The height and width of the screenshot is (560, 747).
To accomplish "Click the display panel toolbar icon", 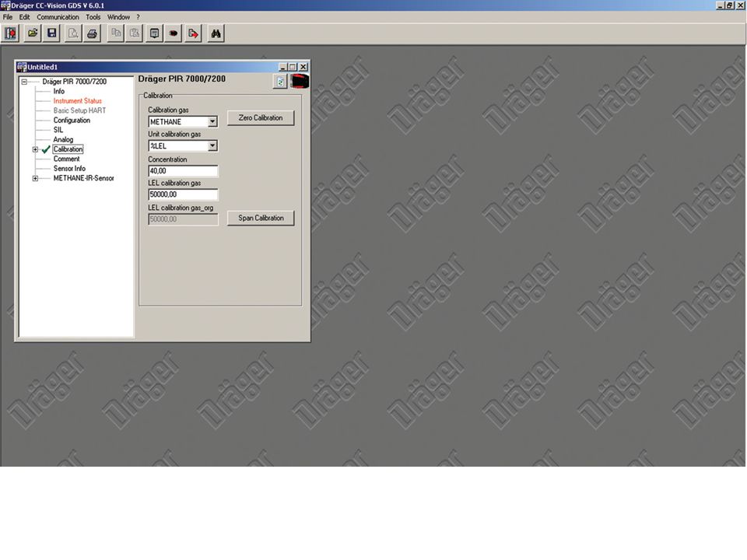I will click(154, 33).
